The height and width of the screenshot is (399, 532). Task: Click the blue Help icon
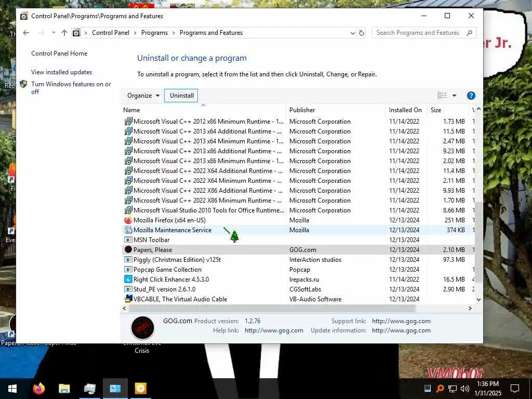[471, 96]
